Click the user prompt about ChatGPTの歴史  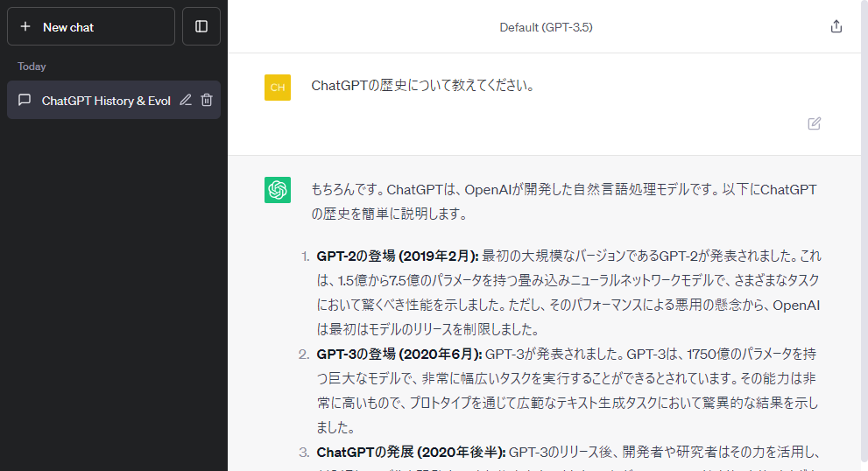pyautogui.click(x=422, y=86)
